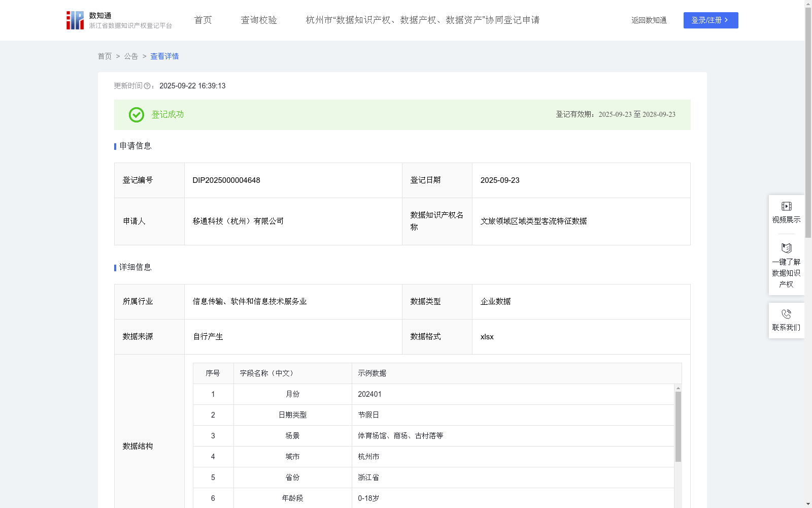This screenshot has height=508, width=812.
Task: Click the green 登记成功 checkmark icon
Action: [137, 115]
